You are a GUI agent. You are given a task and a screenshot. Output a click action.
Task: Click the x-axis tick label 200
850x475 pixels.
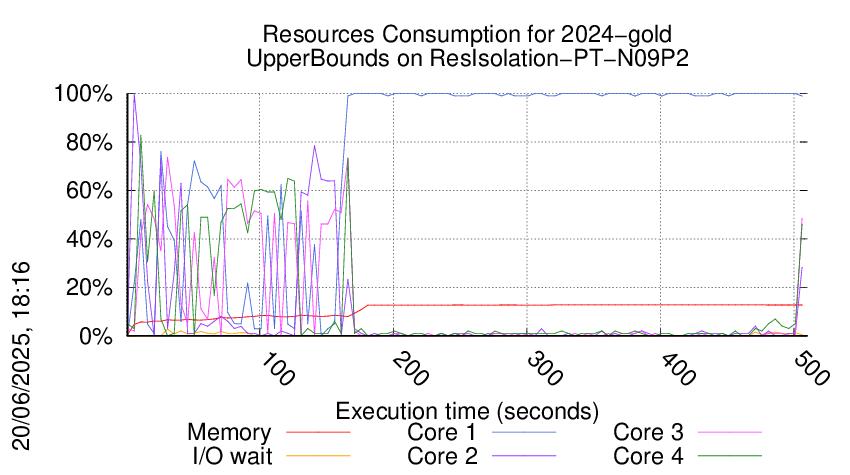click(x=411, y=369)
